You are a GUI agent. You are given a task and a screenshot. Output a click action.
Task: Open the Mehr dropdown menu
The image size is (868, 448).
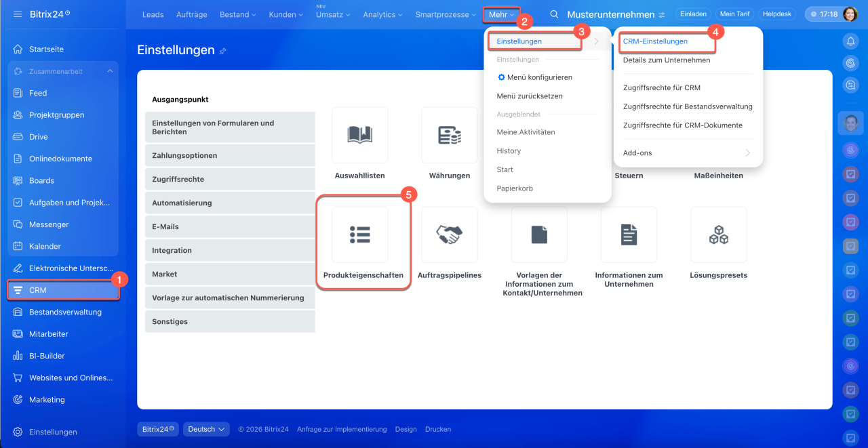click(x=502, y=14)
